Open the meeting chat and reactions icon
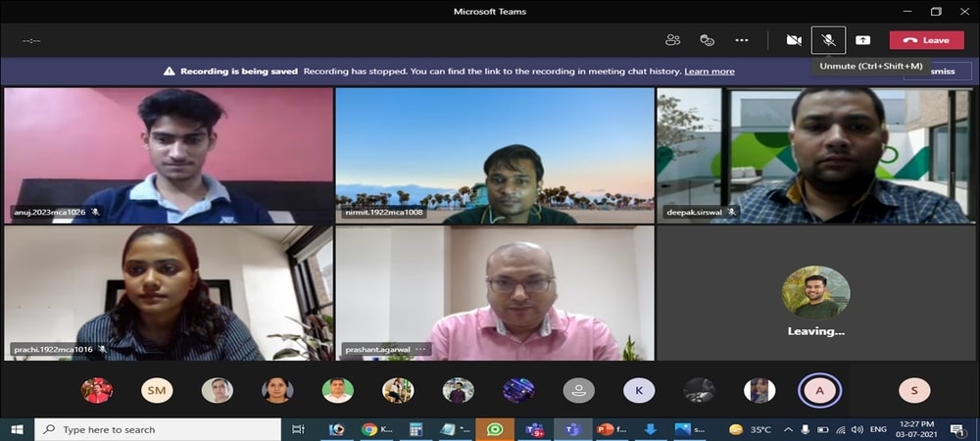Image resolution: width=980 pixels, height=441 pixels. pos(707,40)
